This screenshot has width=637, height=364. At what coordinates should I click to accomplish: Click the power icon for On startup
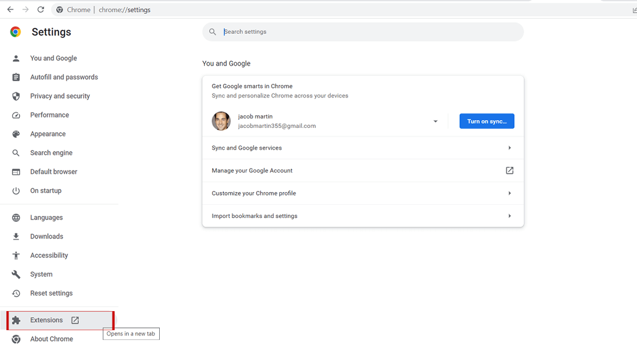tap(16, 191)
